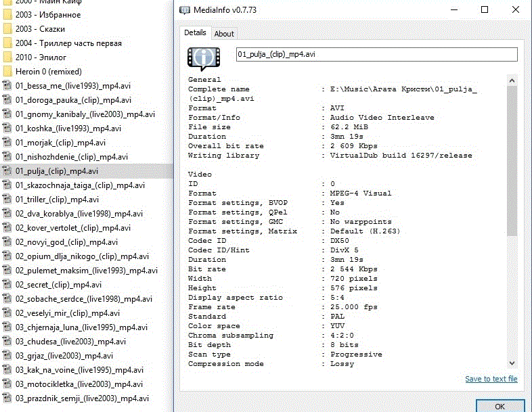This screenshot has height=412, width=532.
Task: Select file name 03_motocikletka_(live2003)_mp4.avi
Action: click(x=79, y=384)
